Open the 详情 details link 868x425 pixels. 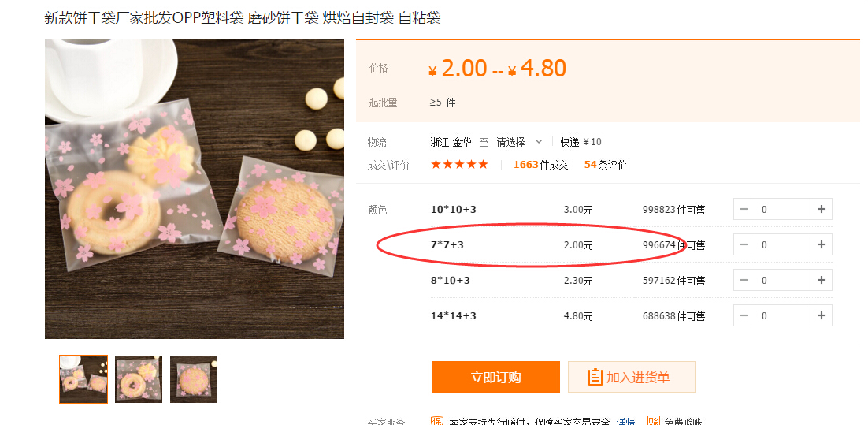[625, 422]
